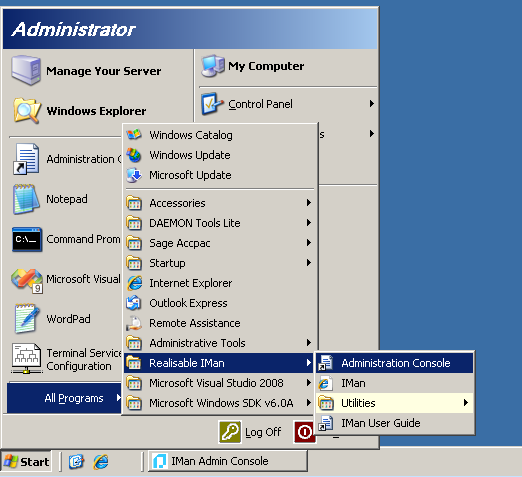
Task: Click Accessories folder icon
Action: [x=134, y=203]
